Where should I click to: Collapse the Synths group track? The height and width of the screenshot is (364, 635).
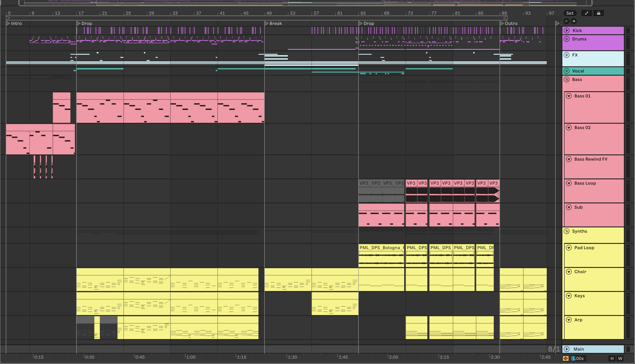[x=567, y=231]
